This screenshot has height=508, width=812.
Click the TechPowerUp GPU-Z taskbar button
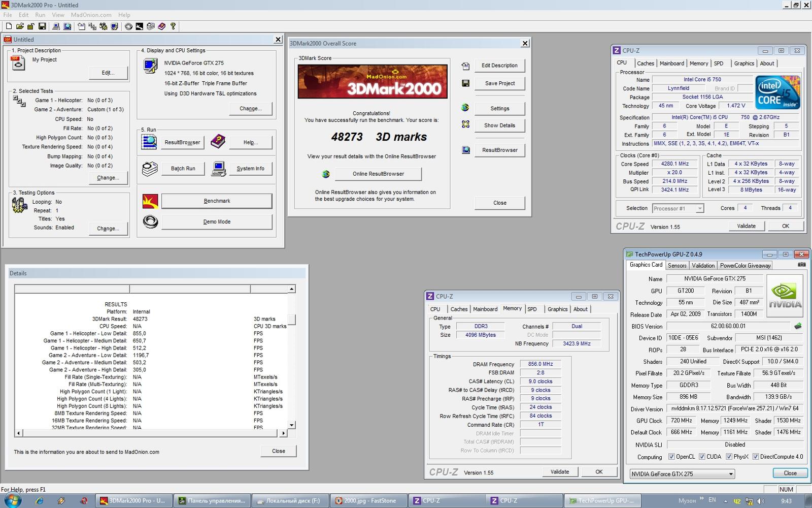[x=601, y=501]
